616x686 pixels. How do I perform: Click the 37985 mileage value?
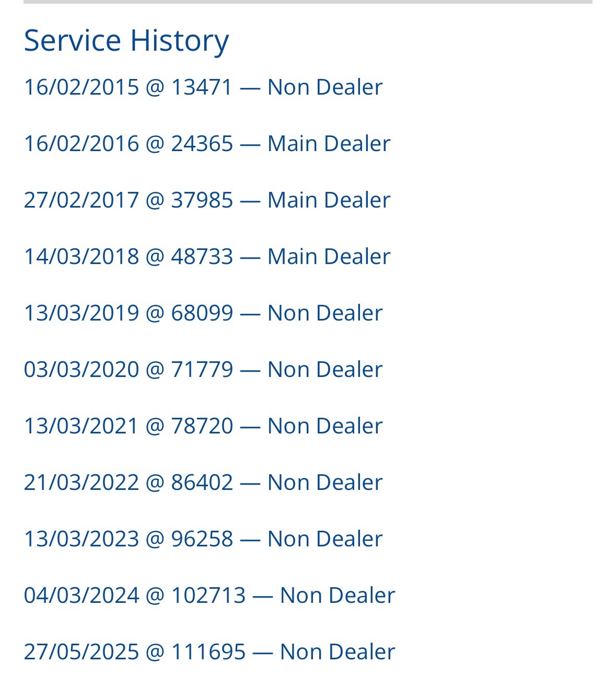pos(202,200)
